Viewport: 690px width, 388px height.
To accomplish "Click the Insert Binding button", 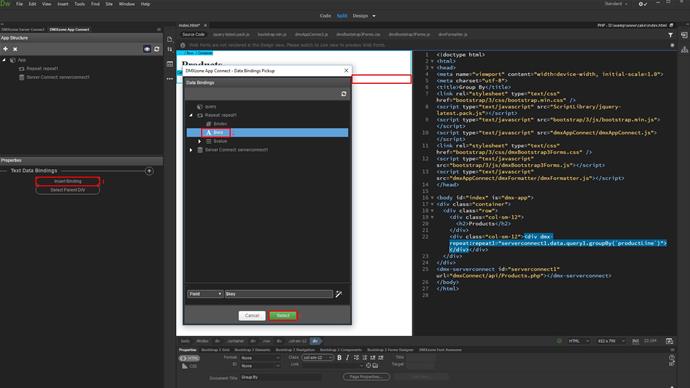I will click(68, 181).
